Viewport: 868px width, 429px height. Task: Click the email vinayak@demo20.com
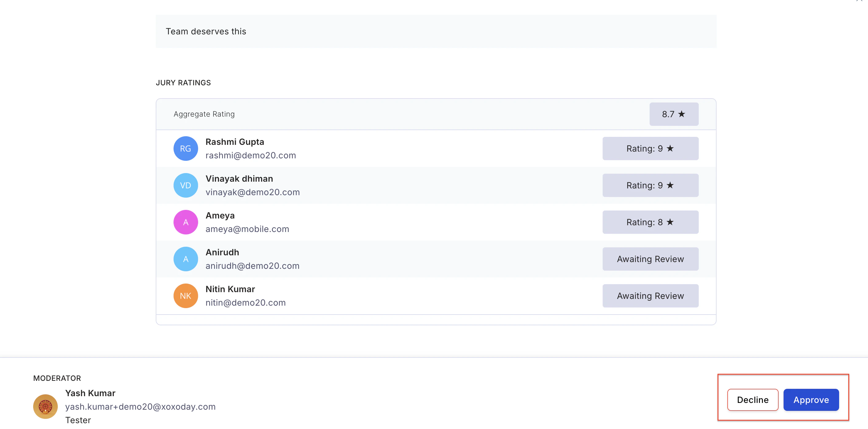tap(253, 192)
